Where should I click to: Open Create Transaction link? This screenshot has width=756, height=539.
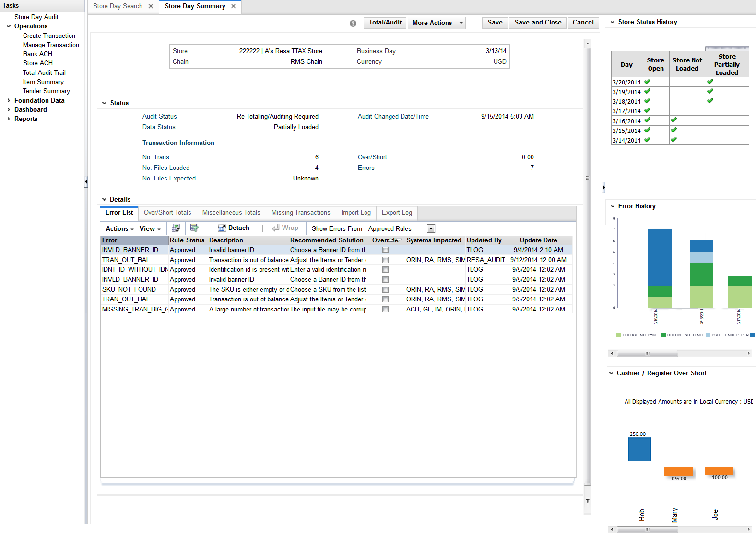(49, 36)
